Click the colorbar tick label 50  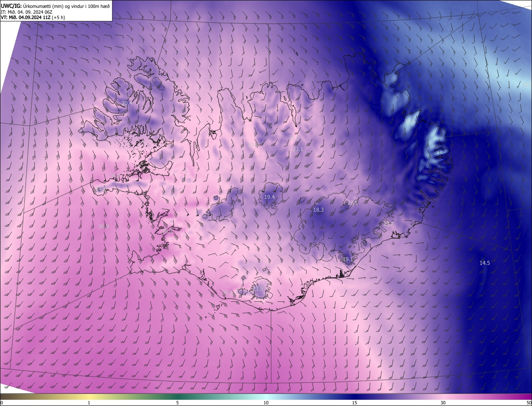(529, 403)
